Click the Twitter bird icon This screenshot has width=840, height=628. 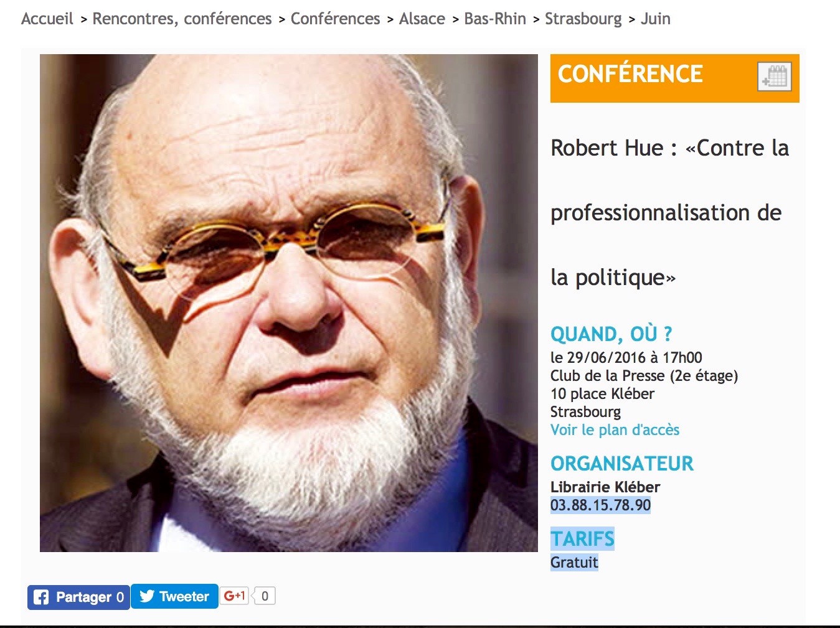click(x=147, y=596)
